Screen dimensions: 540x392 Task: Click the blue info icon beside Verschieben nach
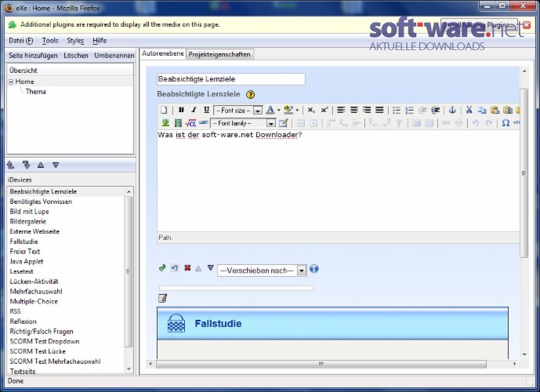point(314,269)
